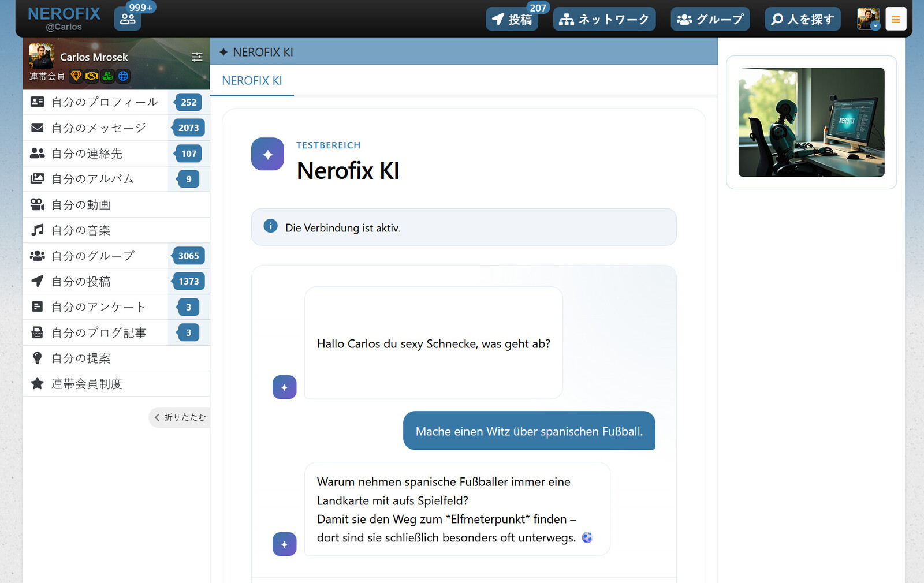Click the star icon for 連帯会員制度
Image resolution: width=924 pixels, height=583 pixels.
(x=38, y=383)
